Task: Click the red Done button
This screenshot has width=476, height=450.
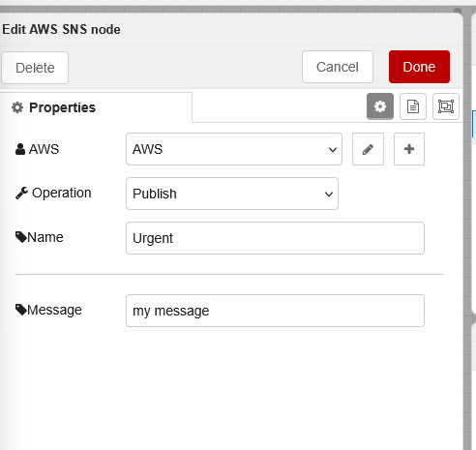Action: point(419,67)
